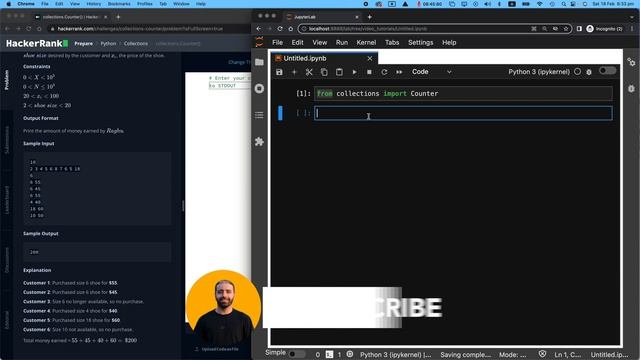Click Python 3 (ipykernel) status bar entry
Viewport: 640px width, 360px height.
pos(396,355)
